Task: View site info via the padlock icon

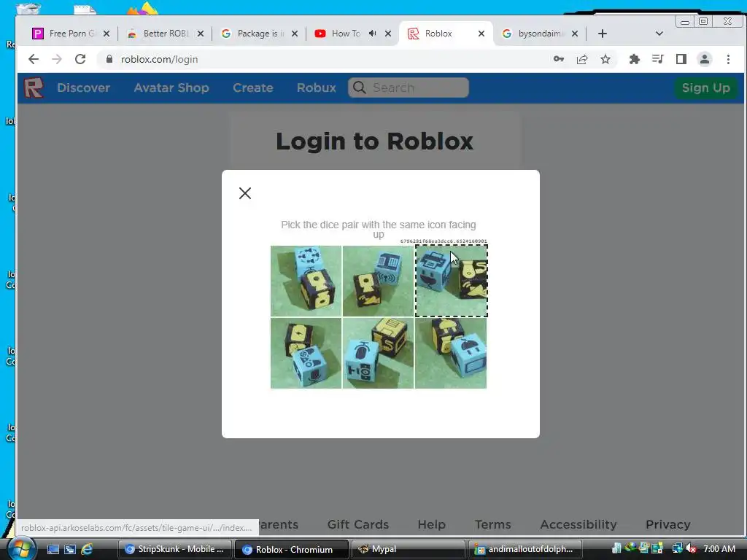Action: coord(109,59)
